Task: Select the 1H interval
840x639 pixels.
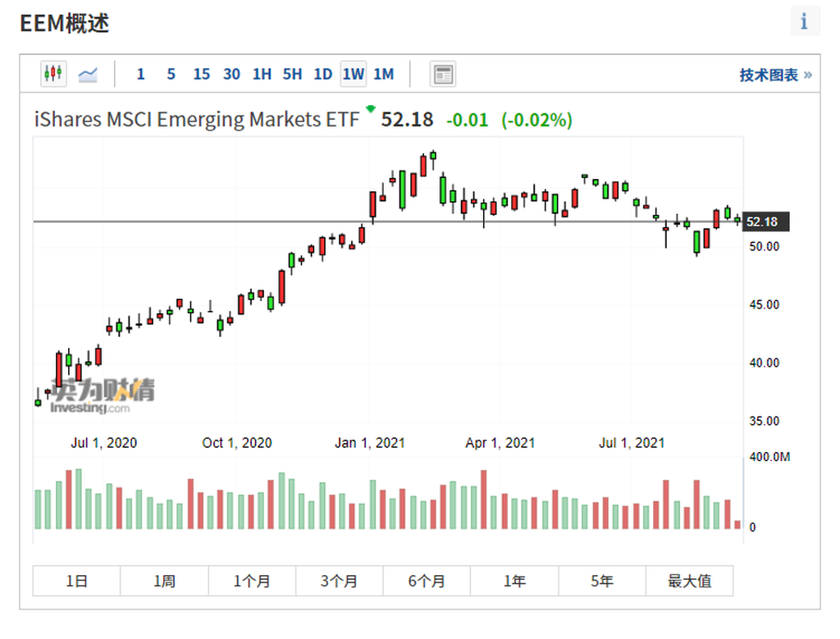Action: [262, 74]
